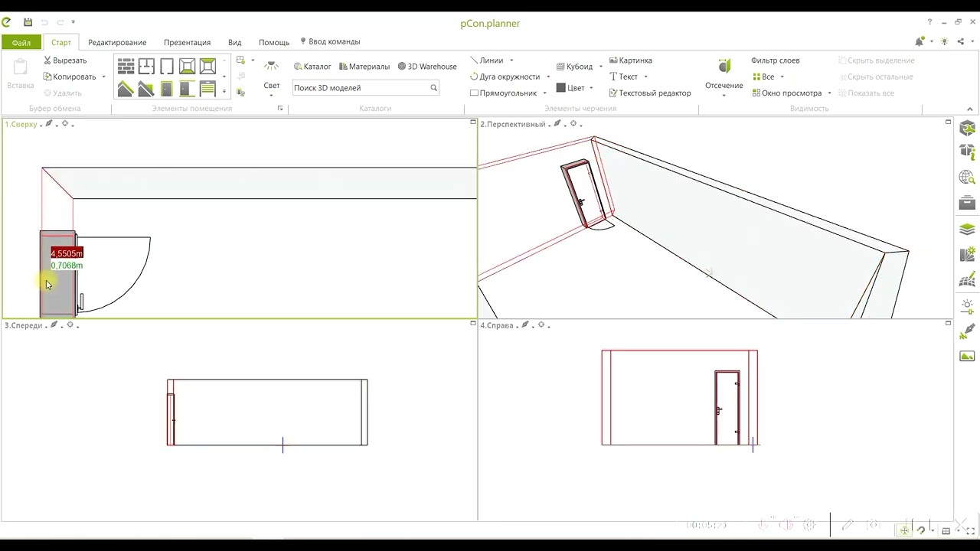This screenshot has width=980, height=551.
Task: Expand the Копировать dropdown arrow
Action: tap(103, 77)
